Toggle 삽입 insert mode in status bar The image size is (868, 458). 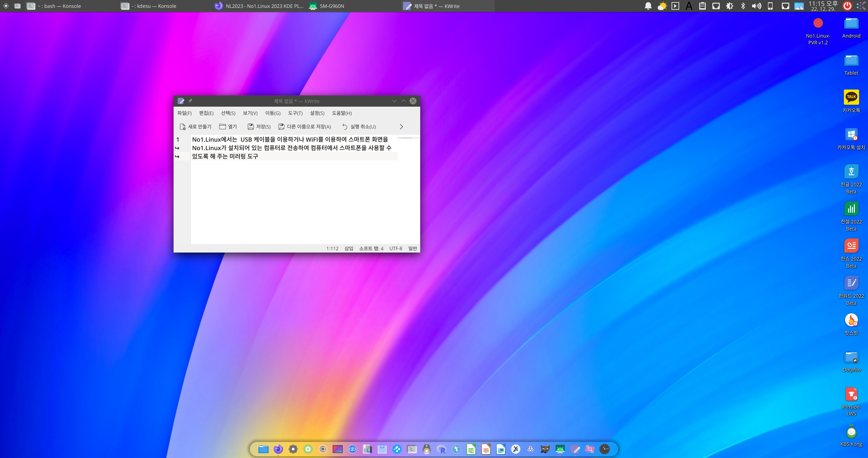point(349,249)
